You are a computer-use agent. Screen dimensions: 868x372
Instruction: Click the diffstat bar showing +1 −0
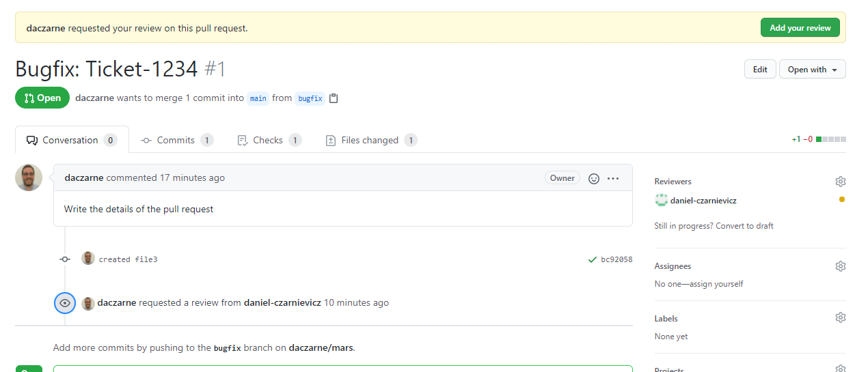[x=830, y=139]
